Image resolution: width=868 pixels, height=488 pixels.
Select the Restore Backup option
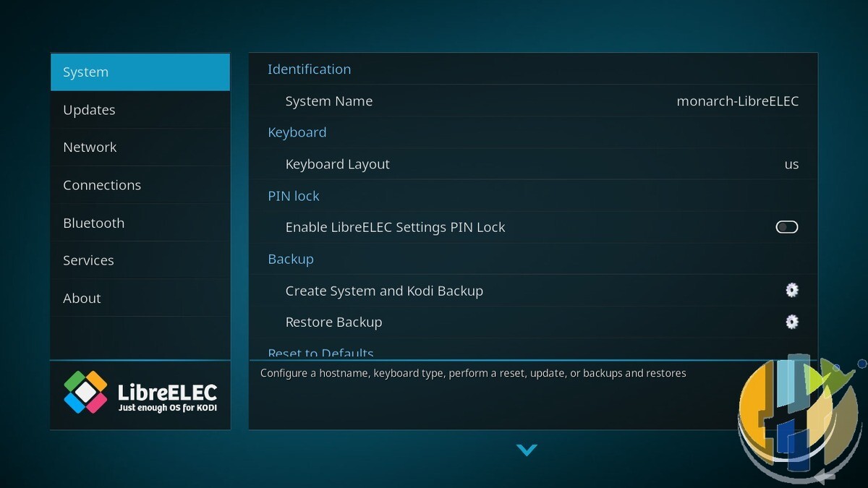(x=533, y=322)
